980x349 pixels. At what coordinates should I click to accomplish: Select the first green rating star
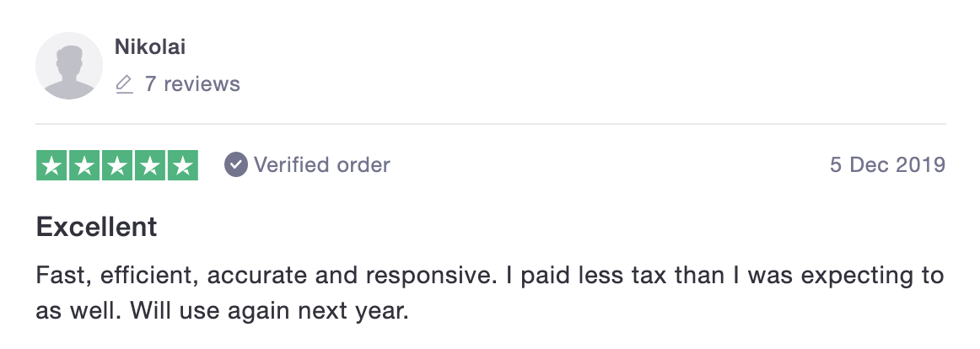(52, 165)
